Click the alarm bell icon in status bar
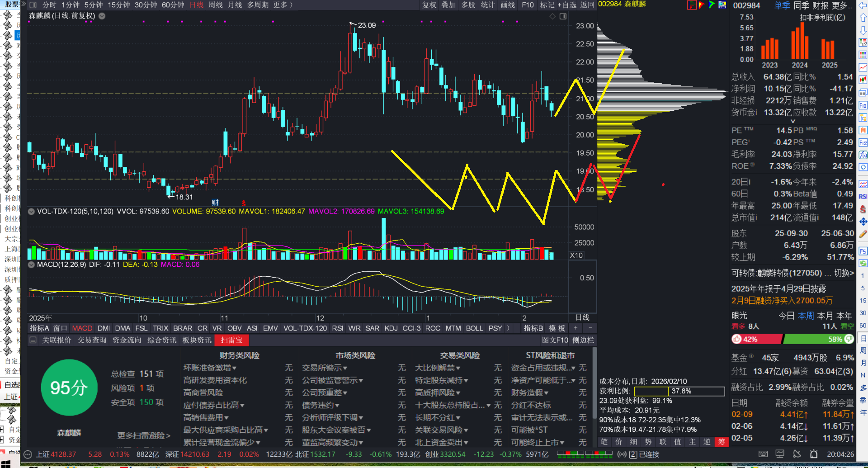 [x=814, y=454]
